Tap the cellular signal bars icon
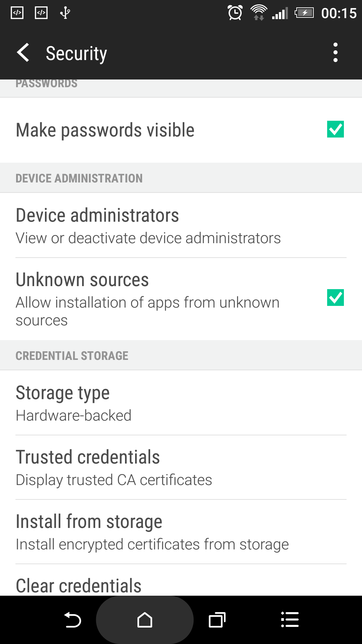 [280, 13]
